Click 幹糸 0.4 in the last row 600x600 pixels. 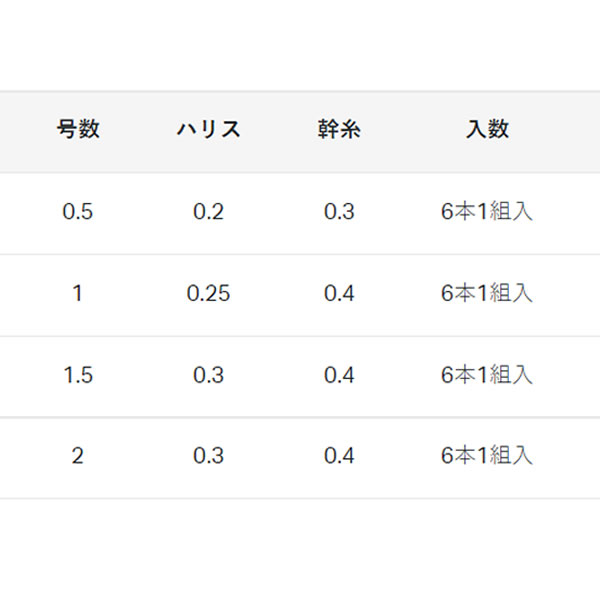[x=339, y=456]
